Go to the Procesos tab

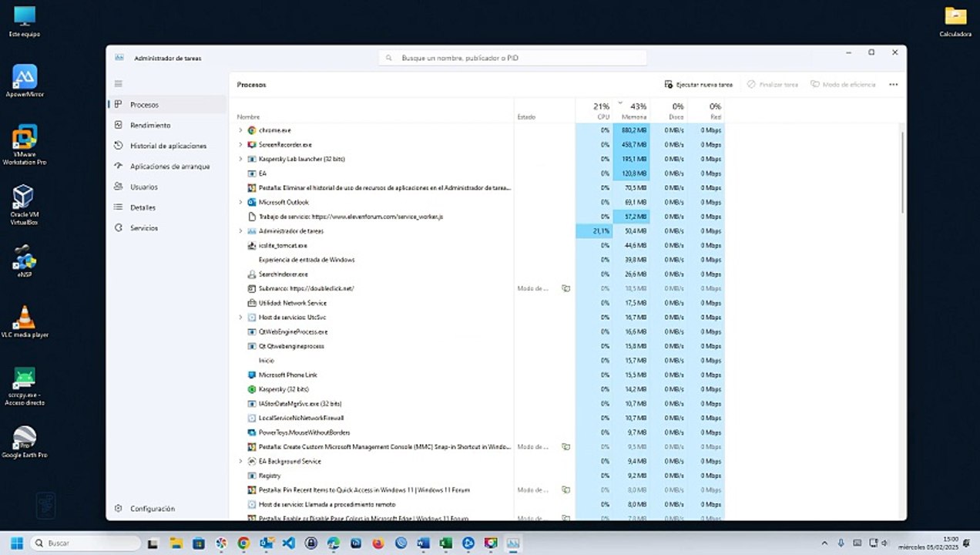click(x=168, y=104)
